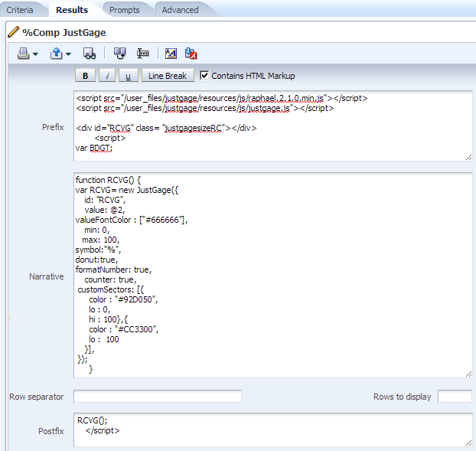Click the Postfix box resize grip

coord(468,443)
